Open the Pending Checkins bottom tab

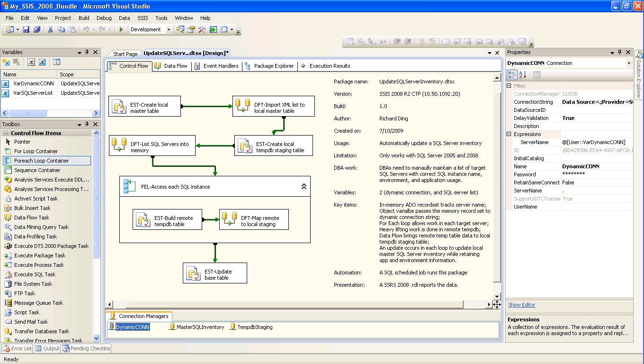(x=86, y=348)
